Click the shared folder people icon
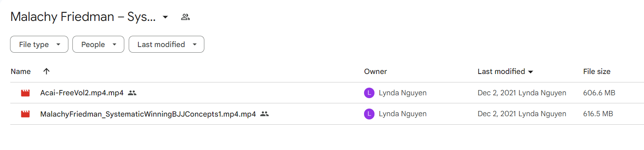This screenshot has width=644, height=150. point(185,17)
